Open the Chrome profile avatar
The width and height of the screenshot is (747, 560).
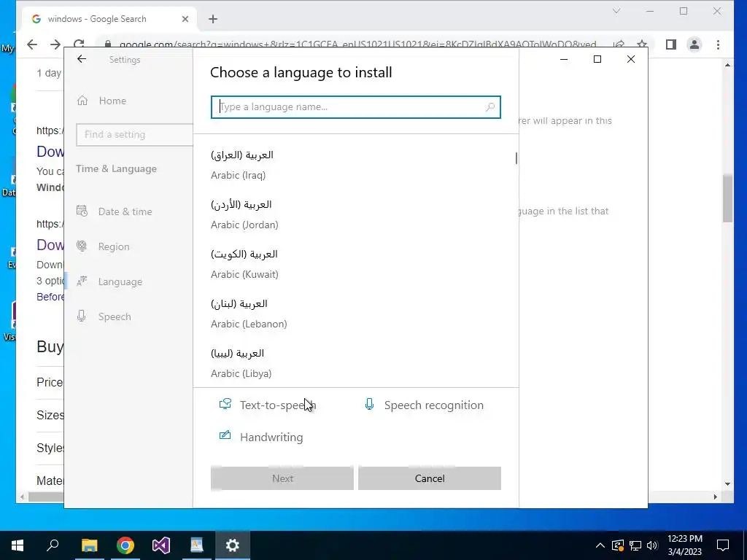[694, 44]
